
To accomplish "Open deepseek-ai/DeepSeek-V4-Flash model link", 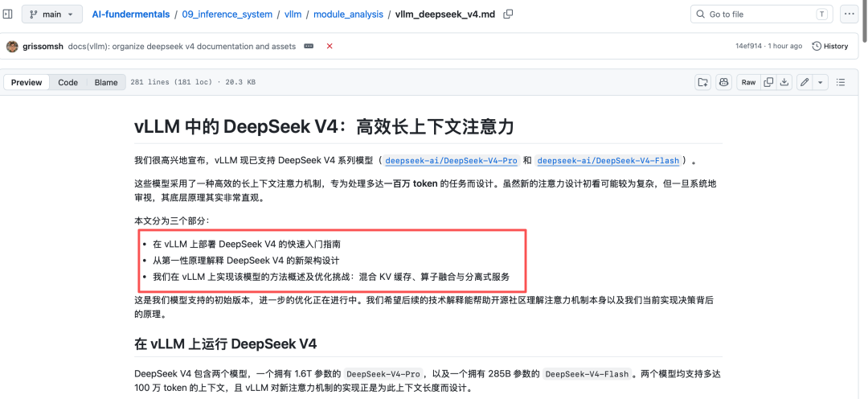I will coord(608,161).
